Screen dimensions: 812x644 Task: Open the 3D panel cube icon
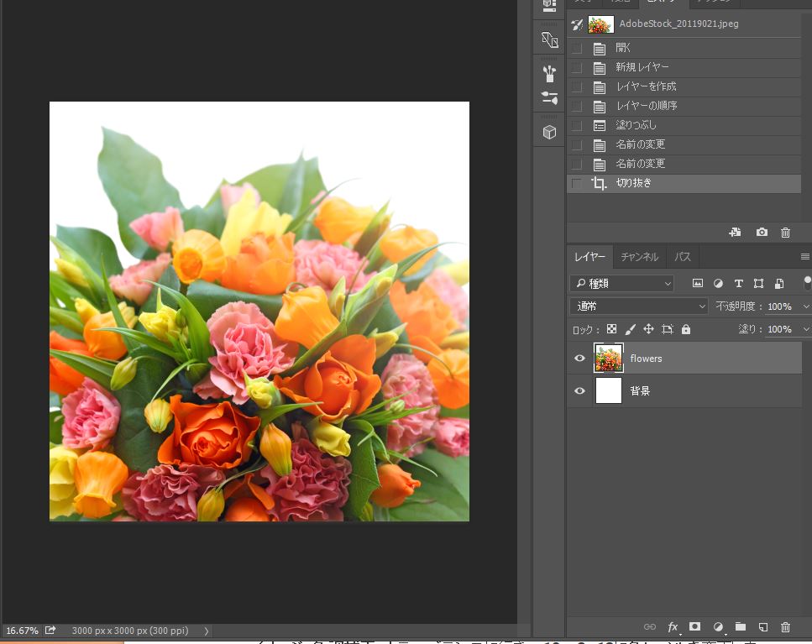pyautogui.click(x=549, y=133)
